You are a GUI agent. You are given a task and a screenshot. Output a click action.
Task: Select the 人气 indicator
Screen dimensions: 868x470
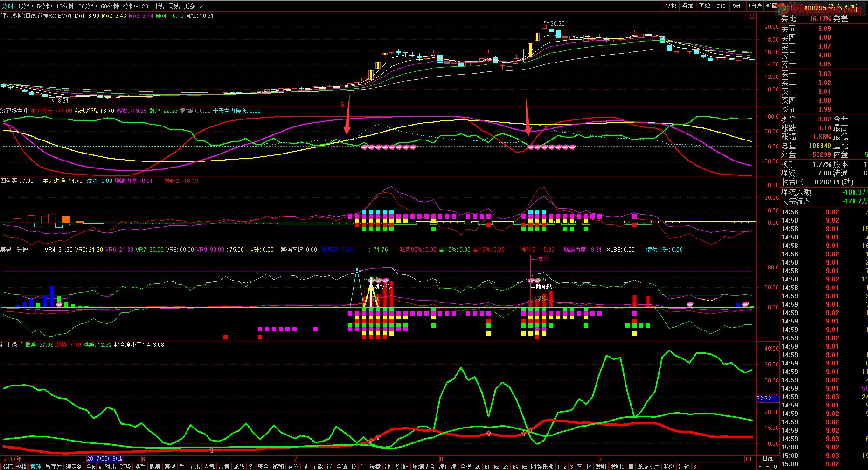click(x=209, y=466)
